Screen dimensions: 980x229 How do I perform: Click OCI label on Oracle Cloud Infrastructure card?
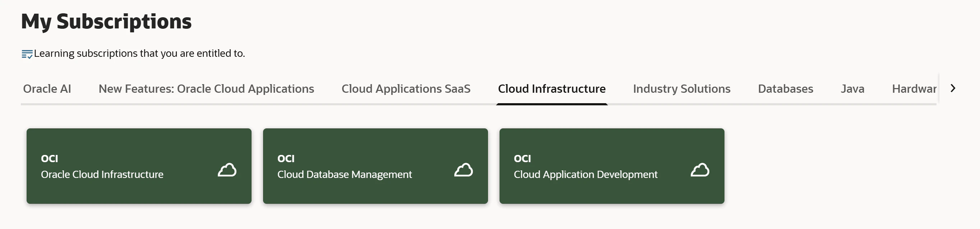[50, 158]
